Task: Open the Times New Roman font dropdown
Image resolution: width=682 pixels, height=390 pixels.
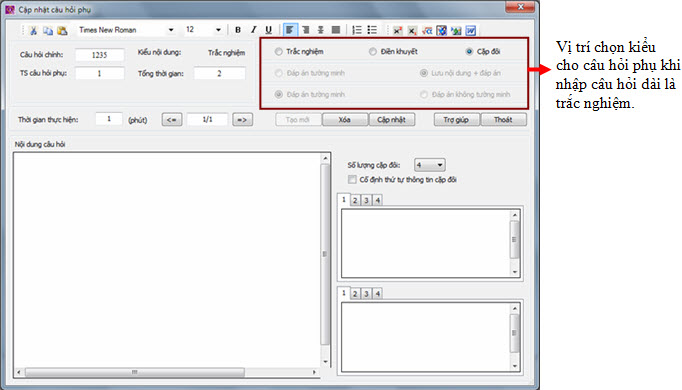Action: click(171, 30)
